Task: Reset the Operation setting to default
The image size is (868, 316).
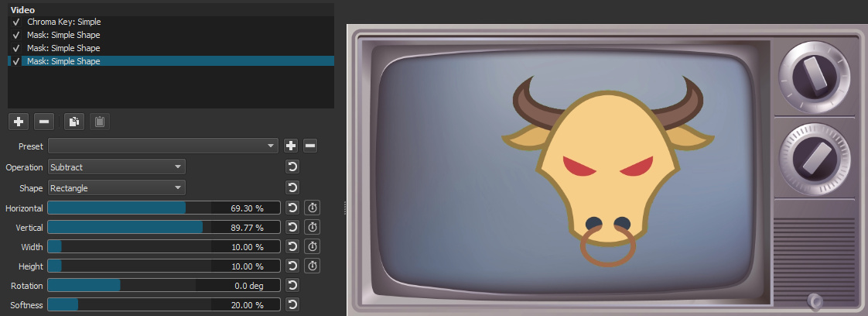Action: tap(292, 167)
